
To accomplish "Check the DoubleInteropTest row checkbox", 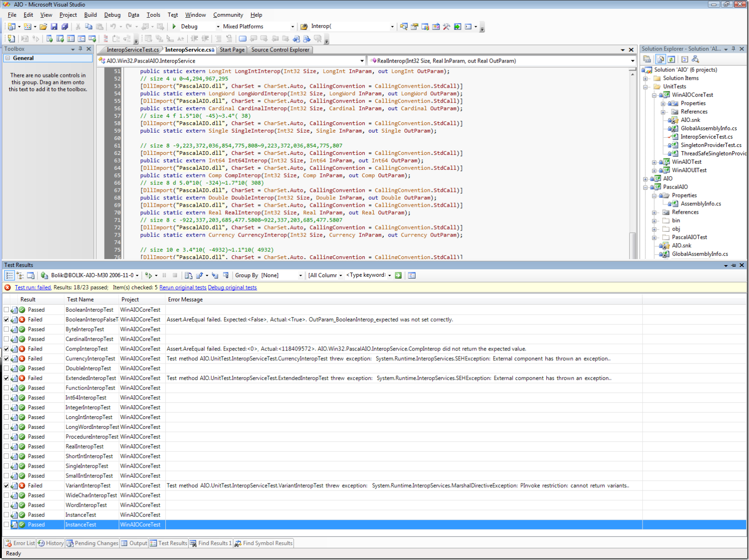I will [6, 369].
